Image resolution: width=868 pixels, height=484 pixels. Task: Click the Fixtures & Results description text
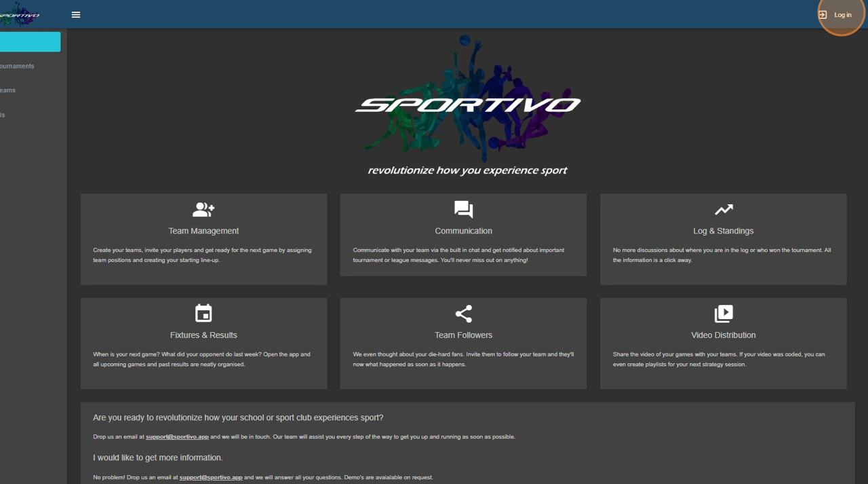coord(201,359)
